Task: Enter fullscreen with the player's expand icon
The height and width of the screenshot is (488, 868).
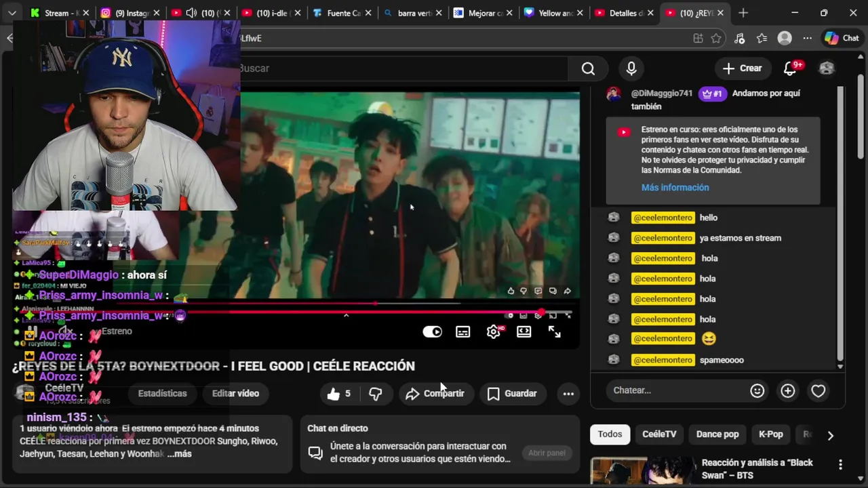Action: click(555, 332)
